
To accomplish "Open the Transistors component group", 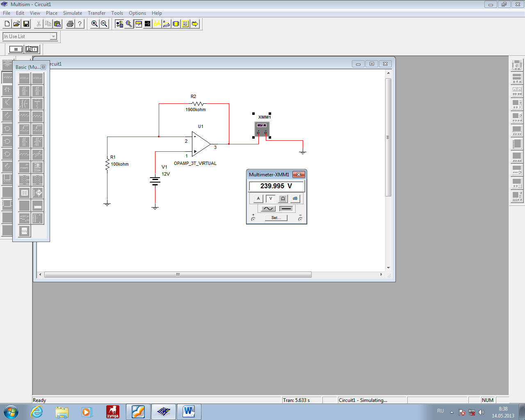I will pyautogui.click(x=7, y=103).
